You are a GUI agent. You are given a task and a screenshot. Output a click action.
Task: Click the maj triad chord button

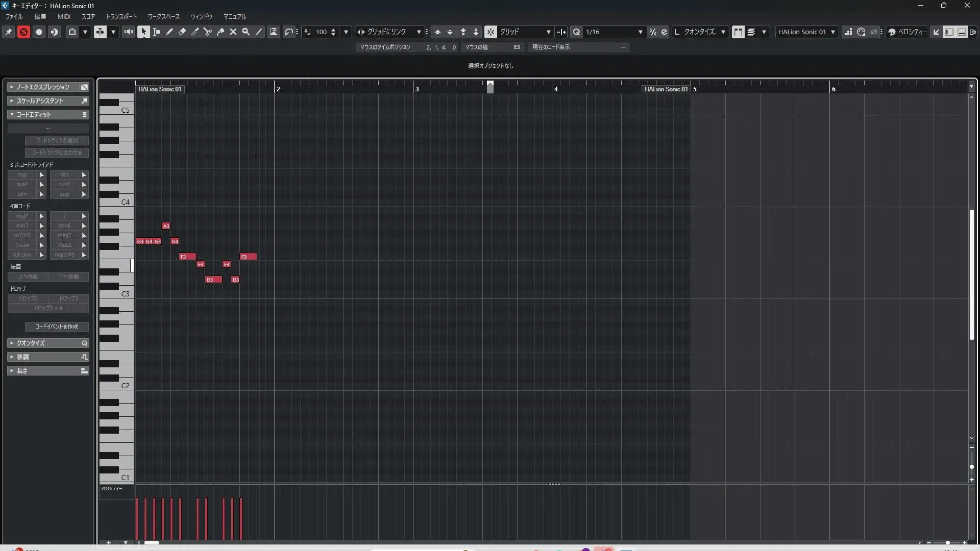tap(22, 174)
